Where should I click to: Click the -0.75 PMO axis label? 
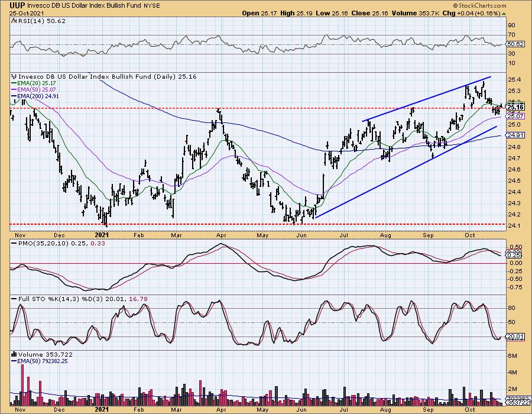tap(515, 287)
